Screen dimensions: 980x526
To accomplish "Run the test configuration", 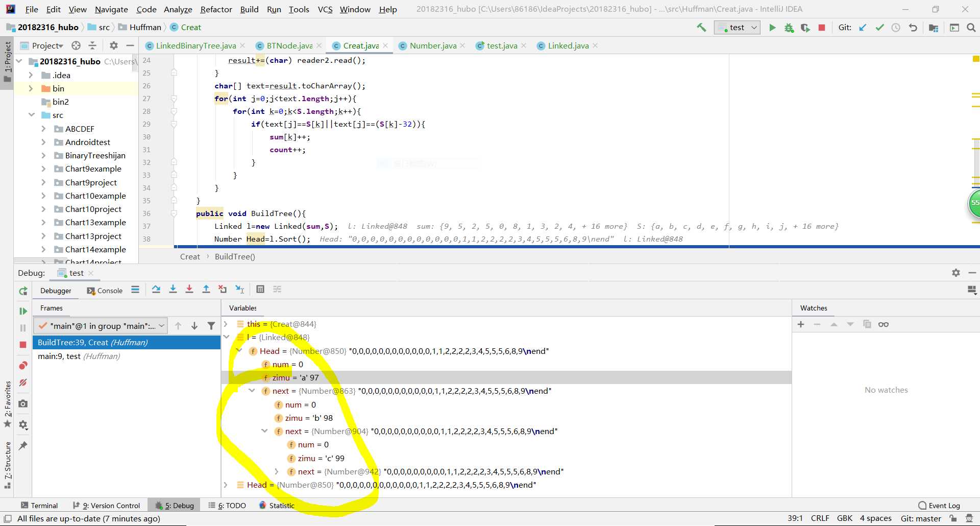I will point(772,28).
